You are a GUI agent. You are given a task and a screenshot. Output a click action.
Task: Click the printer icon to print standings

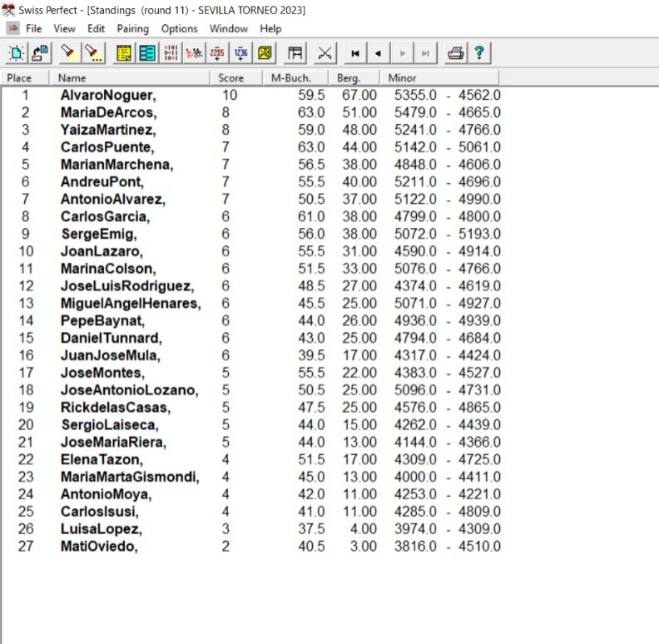click(x=456, y=53)
